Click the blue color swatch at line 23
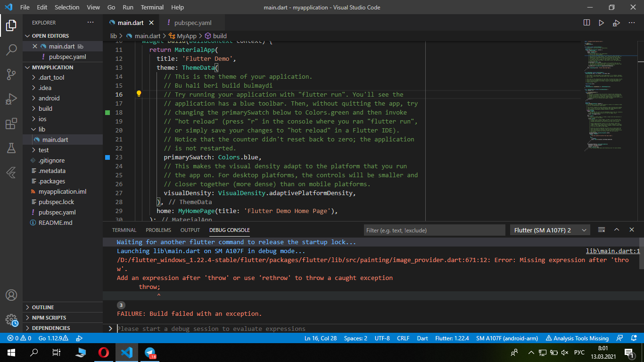Viewport: 644px width, 362px height. 107,157
